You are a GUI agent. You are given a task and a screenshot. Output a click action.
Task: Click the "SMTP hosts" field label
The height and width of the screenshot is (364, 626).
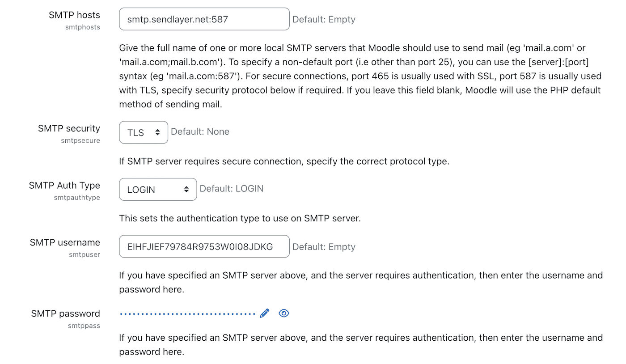point(74,15)
